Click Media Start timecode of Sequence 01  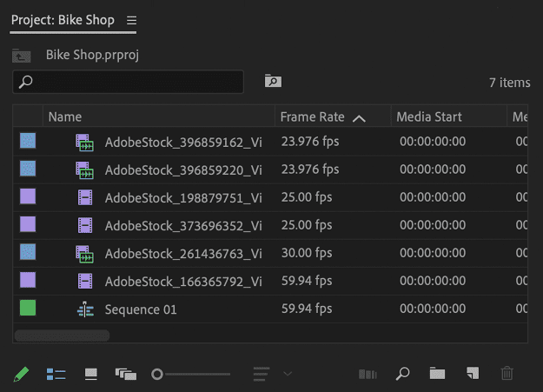433,309
